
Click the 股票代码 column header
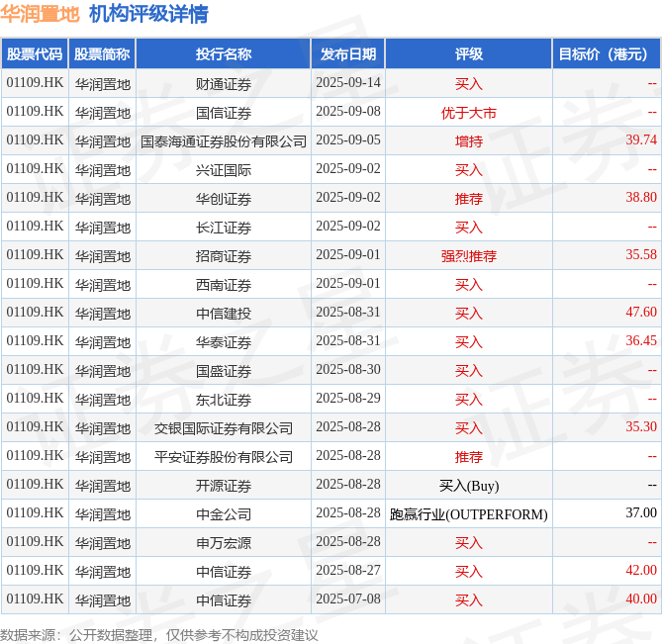(x=35, y=54)
